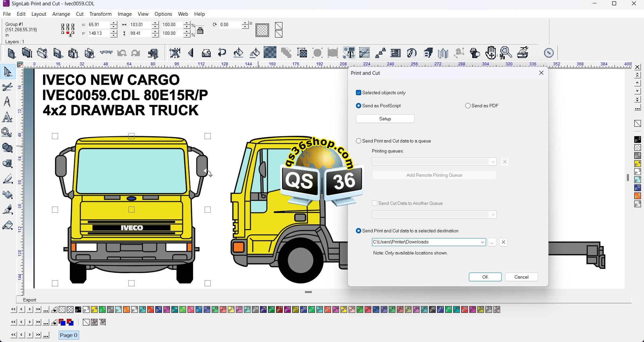644x342 pixels.
Task: Click the Page 0 tab
Action: coord(69,335)
